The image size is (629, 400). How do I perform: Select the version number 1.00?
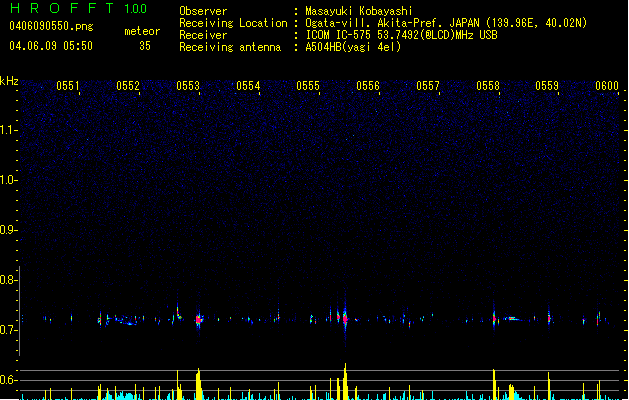(136, 9)
